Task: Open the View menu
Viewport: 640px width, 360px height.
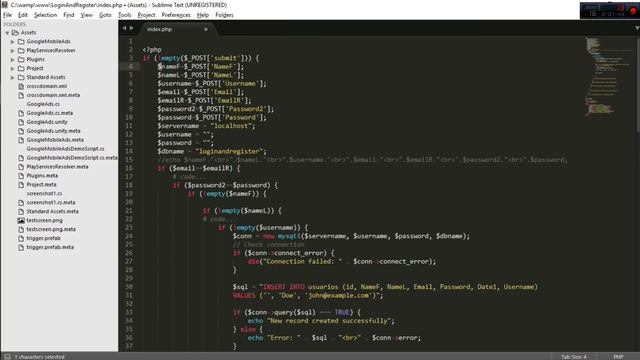Action: pos(87,15)
